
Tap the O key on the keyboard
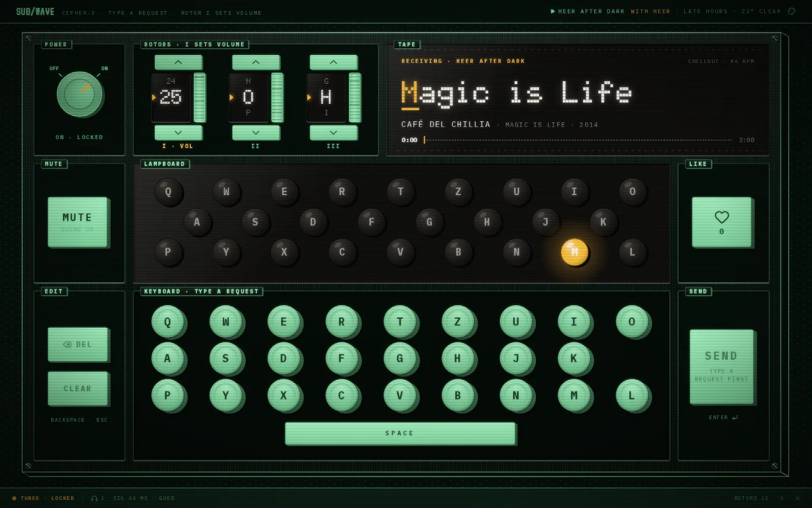[632, 322]
